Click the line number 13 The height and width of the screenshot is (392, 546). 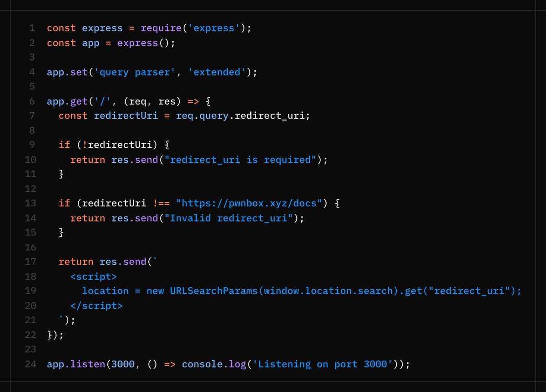[30, 203]
